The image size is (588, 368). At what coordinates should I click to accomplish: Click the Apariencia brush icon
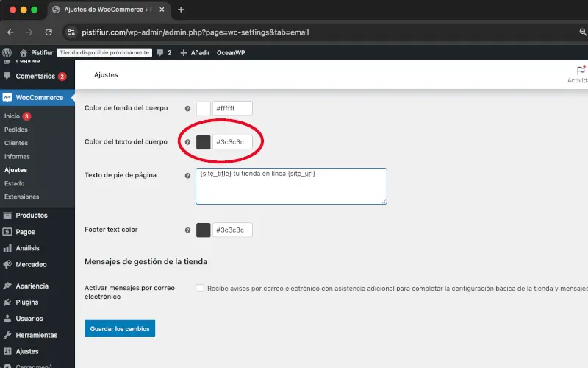(x=7, y=286)
